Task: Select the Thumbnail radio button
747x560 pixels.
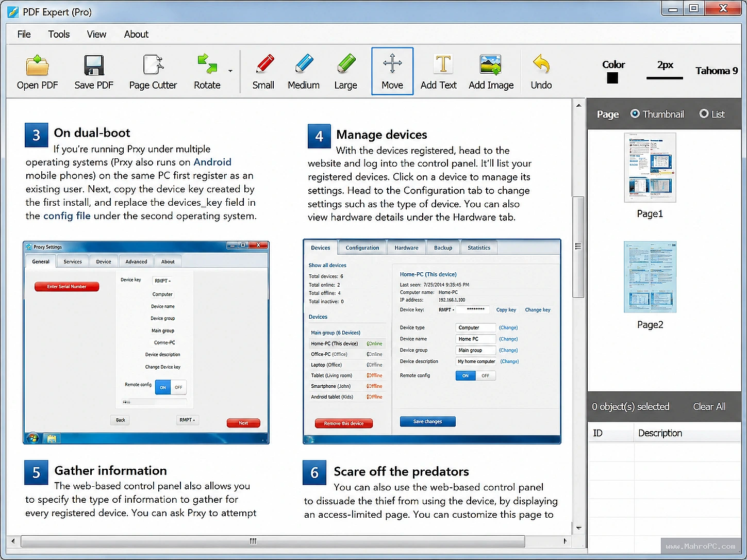Action: [635, 113]
